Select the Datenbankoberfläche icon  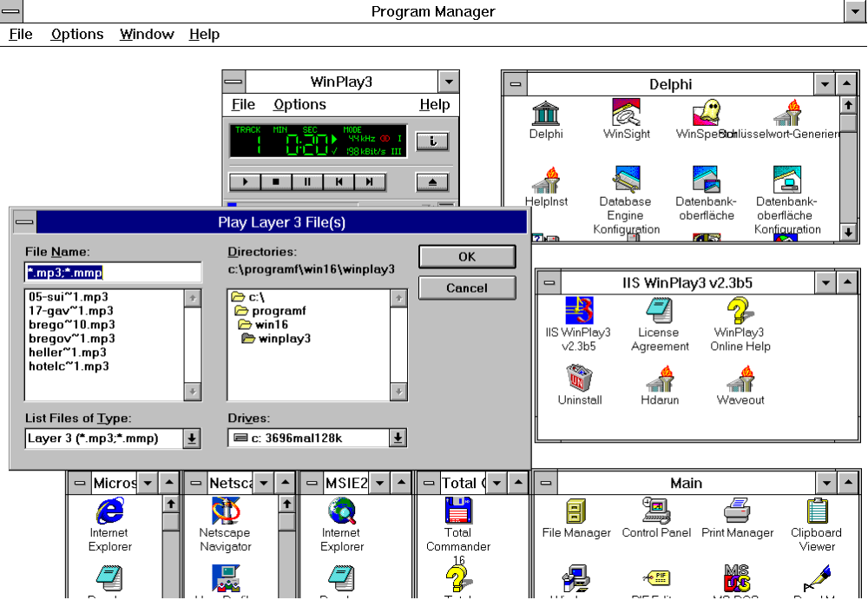coord(706,180)
